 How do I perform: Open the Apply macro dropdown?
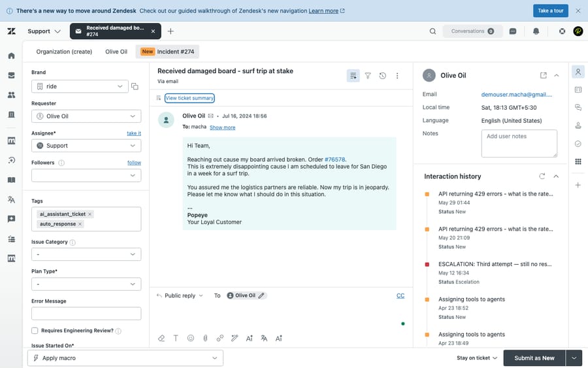point(125,358)
